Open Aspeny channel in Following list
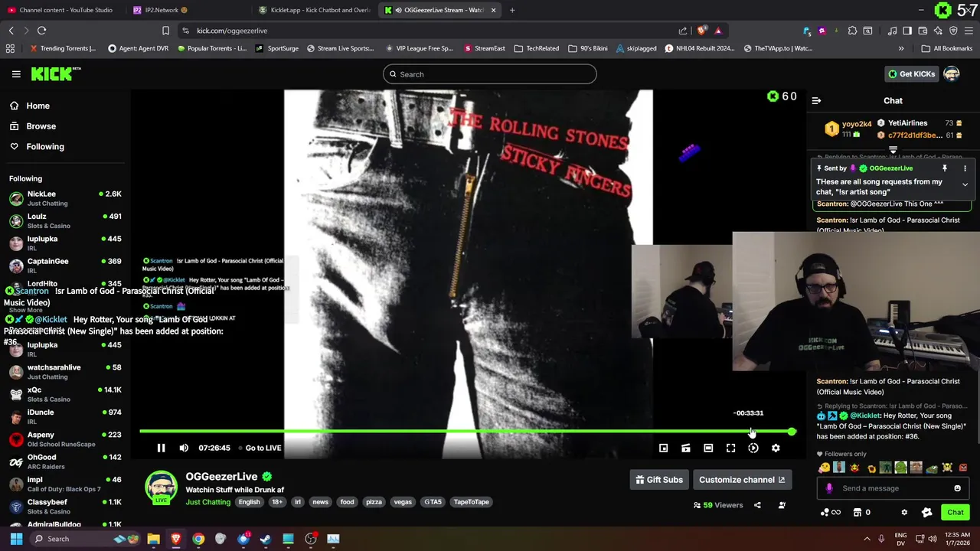The width and height of the screenshot is (980, 551). pos(65,439)
